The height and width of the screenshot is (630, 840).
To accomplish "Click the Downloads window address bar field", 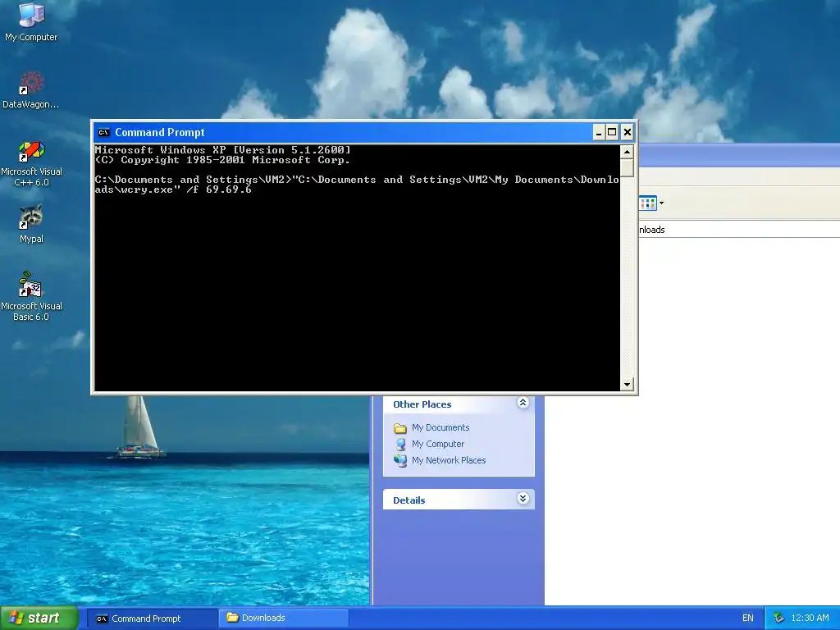I will [x=739, y=230].
